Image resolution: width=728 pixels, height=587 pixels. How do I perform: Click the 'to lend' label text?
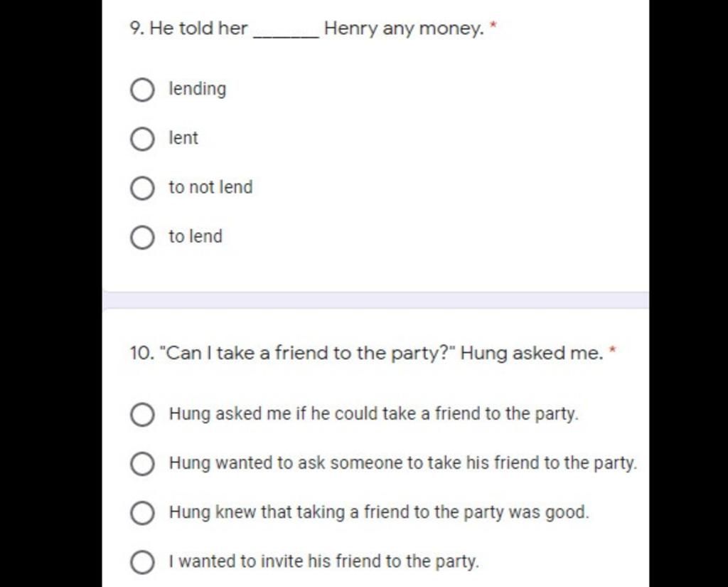[196, 236]
